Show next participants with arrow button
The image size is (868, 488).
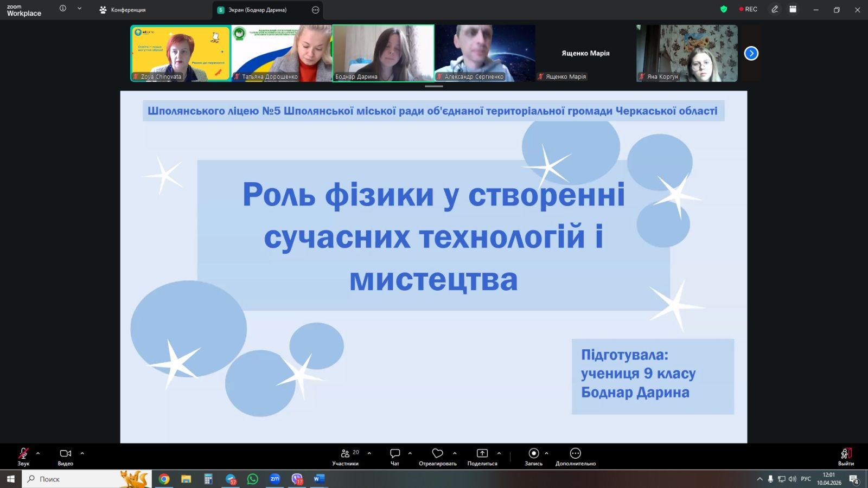click(x=751, y=53)
